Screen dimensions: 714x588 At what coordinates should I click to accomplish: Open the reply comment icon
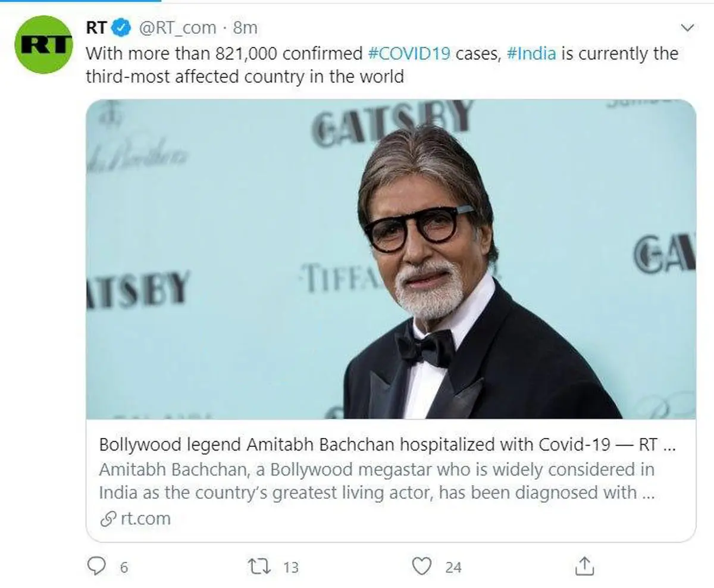(96, 567)
